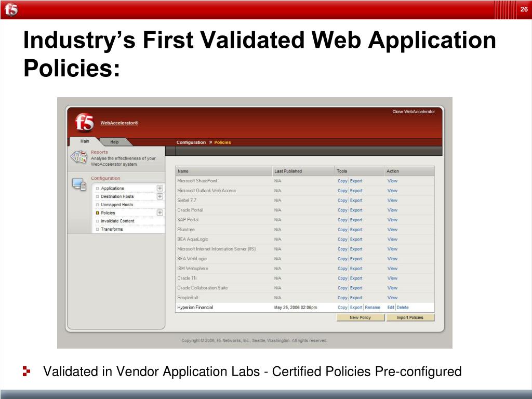The width and height of the screenshot is (532, 399).
Task: Select the Policies menu entry
Action: click(108, 212)
